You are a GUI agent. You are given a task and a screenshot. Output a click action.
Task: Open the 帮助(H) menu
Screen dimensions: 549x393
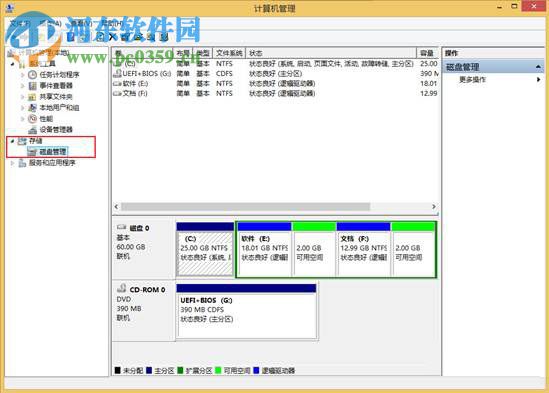[x=112, y=23]
